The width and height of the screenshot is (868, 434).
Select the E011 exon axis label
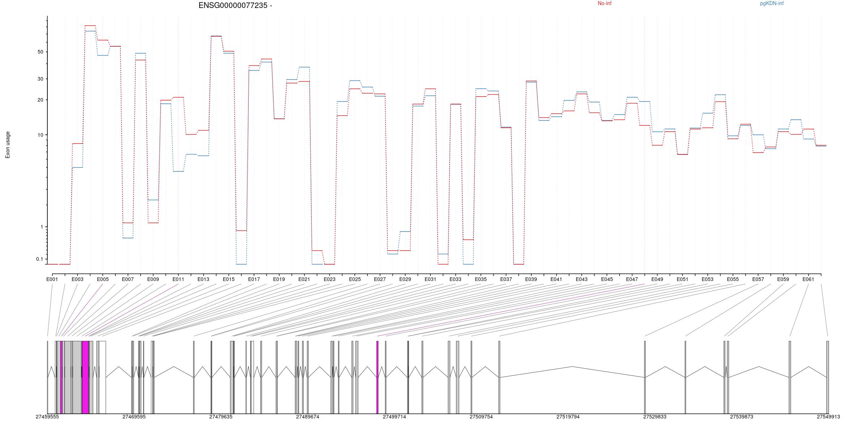[x=178, y=279]
